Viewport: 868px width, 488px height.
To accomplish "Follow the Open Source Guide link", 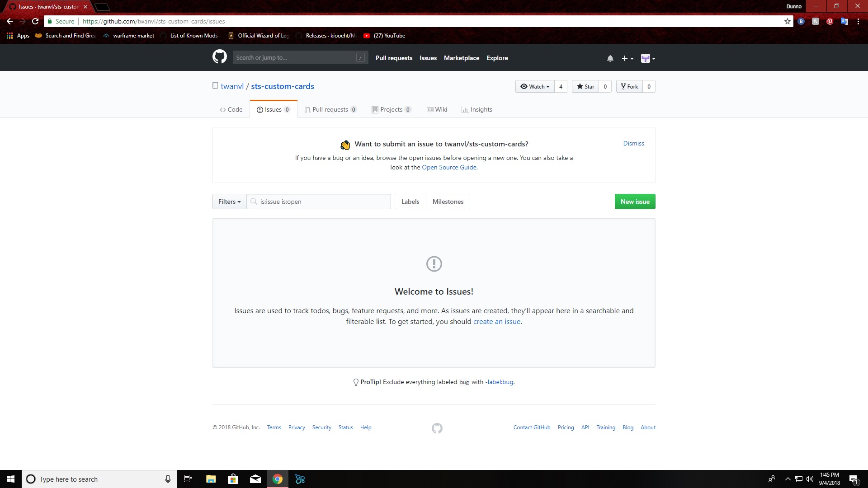I will [449, 167].
